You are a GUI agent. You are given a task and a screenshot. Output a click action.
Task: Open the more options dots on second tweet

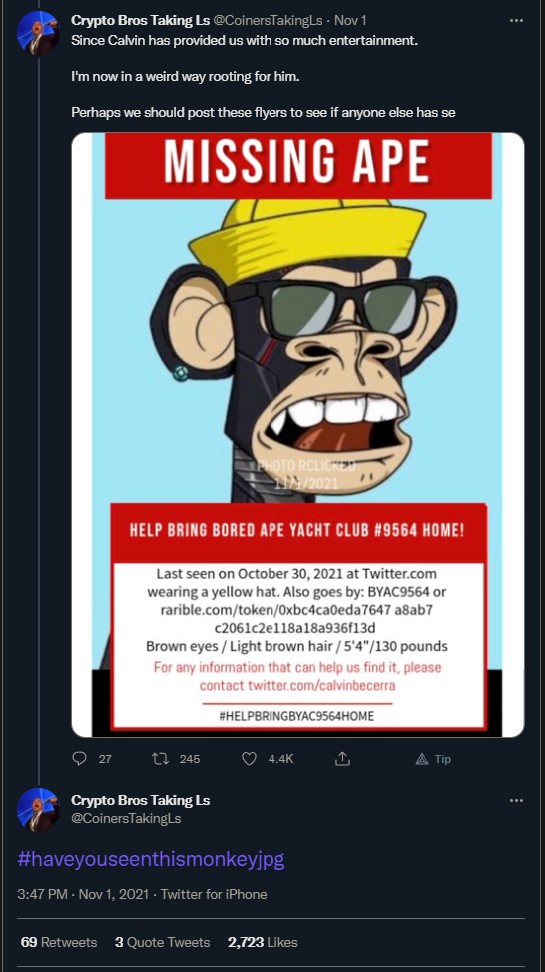tap(516, 800)
